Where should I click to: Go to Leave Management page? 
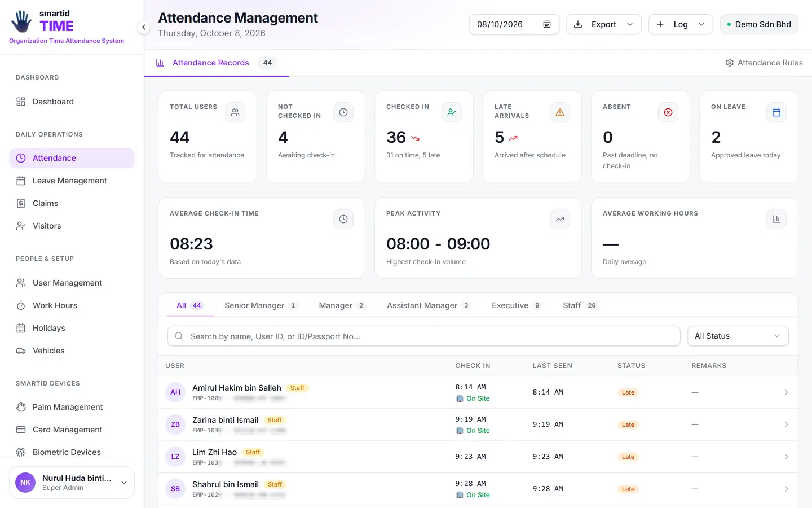72,181
